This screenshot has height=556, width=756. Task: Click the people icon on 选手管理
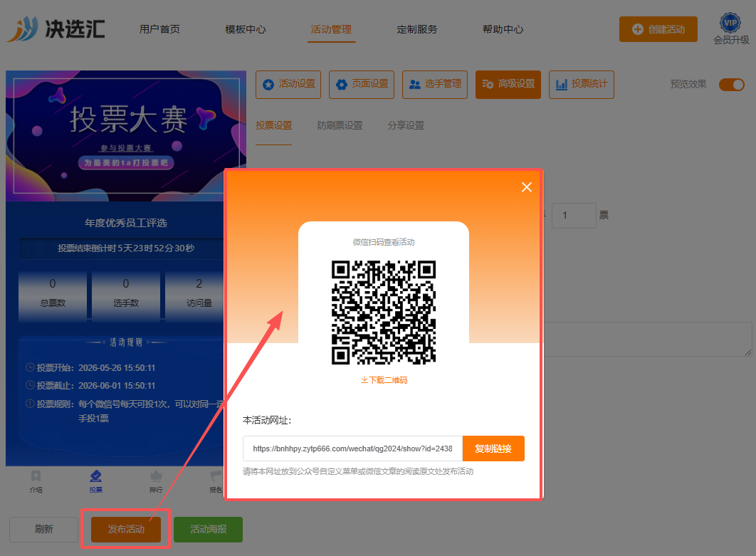(414, 85)
